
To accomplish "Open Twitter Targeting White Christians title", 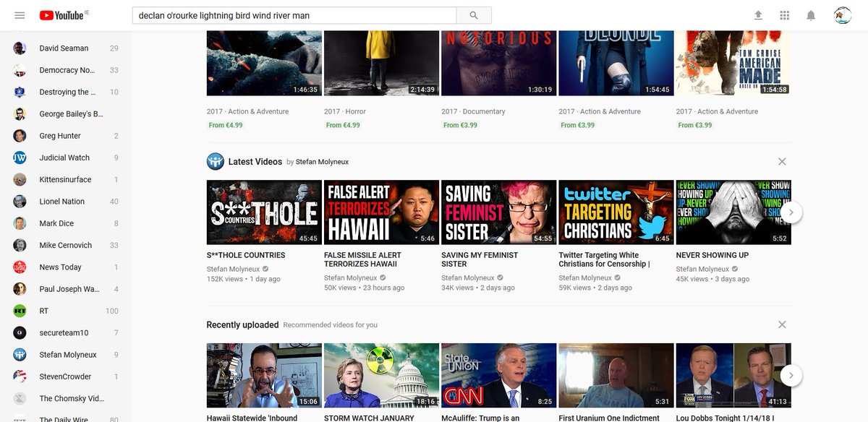I will coord(604,259).
